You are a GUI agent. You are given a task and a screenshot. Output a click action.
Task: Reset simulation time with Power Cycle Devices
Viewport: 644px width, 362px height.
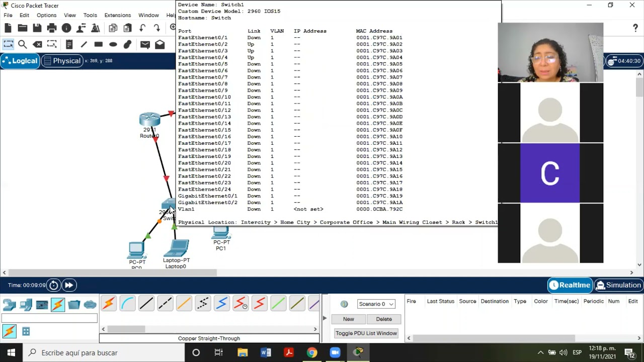(54, 285)
